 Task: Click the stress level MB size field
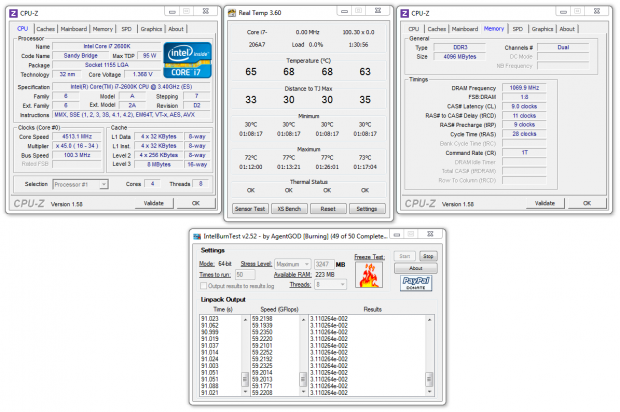[x=324, y=264]
